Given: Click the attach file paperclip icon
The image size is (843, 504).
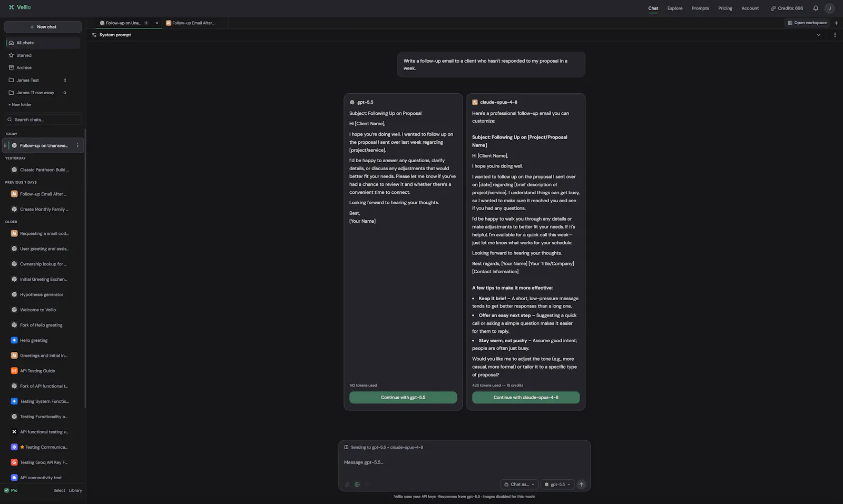Looking at the screenshot, I should 347,485.
